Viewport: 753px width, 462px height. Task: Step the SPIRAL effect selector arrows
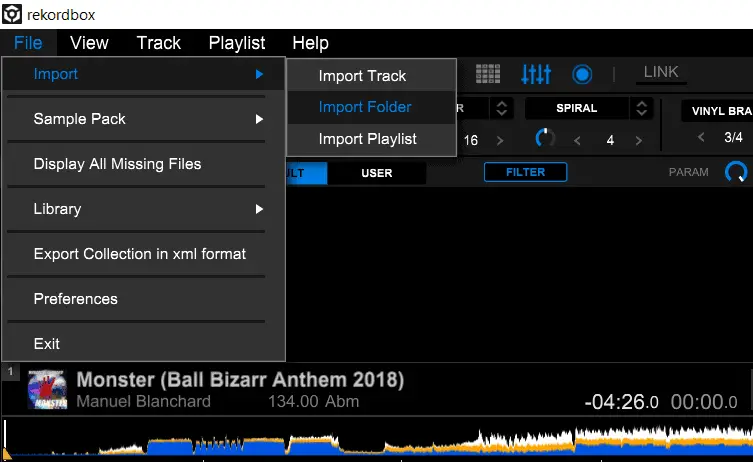click(642, 108)
